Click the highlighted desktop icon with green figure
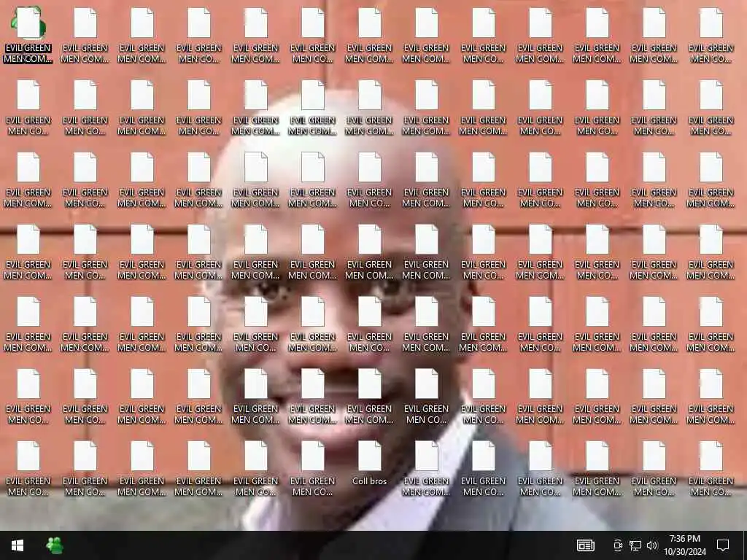Image resolution: width=747 pixels, height=560 pixels. pos(28,23)
